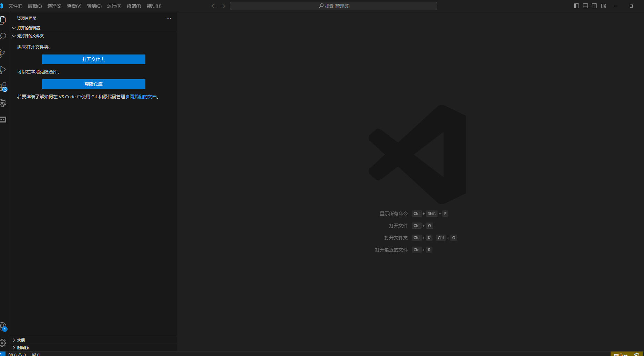
Task: Toggle the secondary side bar visibility
Action: click(594, 6)
